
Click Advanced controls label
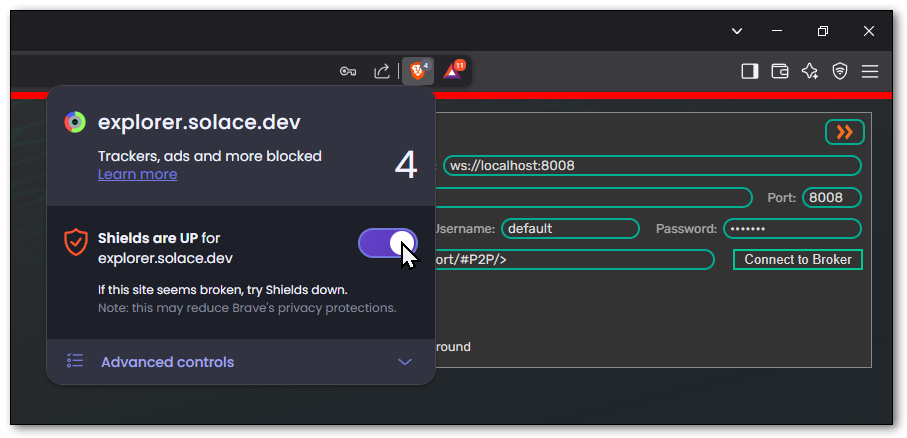point(168,362)
